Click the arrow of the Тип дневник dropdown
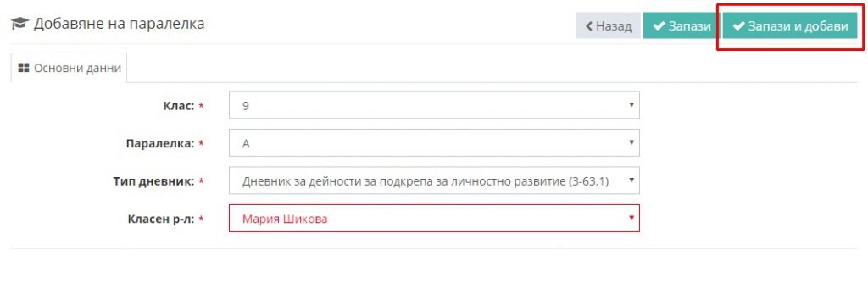 click(631, 180)
